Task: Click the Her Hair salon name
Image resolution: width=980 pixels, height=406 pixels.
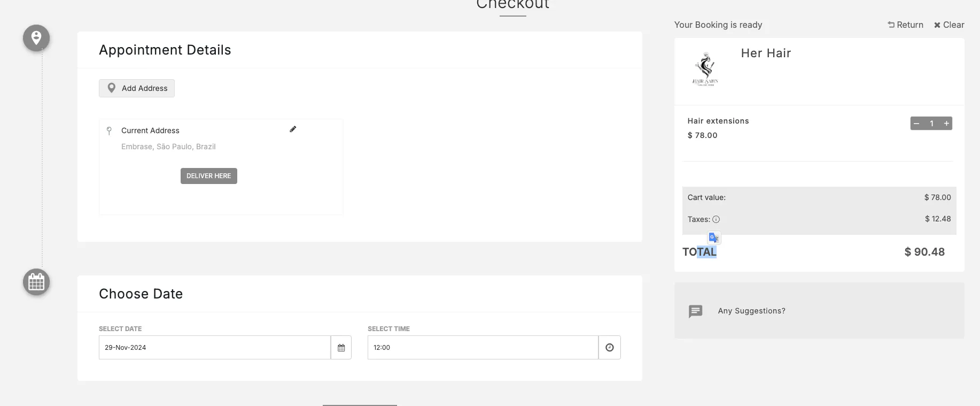Action: (x=766, y=53)
